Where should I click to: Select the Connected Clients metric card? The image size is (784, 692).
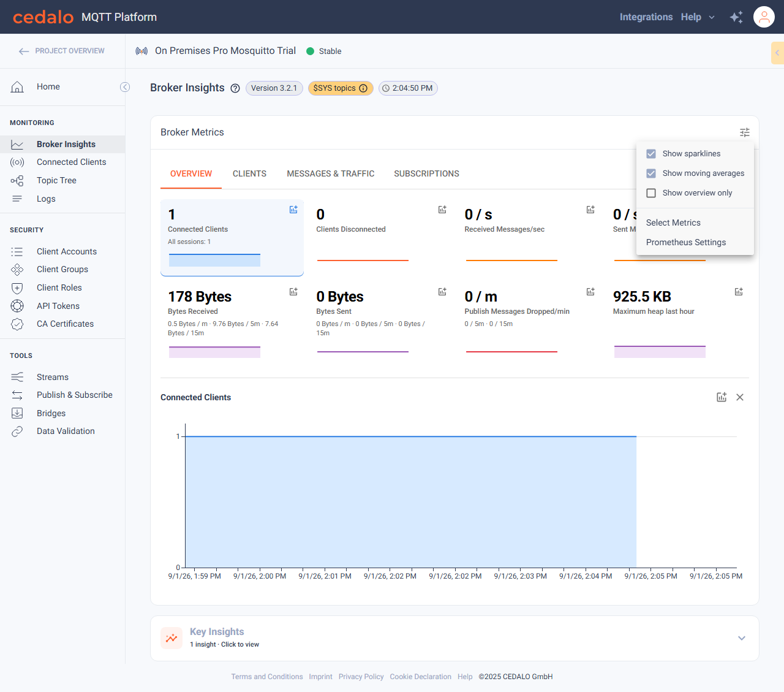232,238
